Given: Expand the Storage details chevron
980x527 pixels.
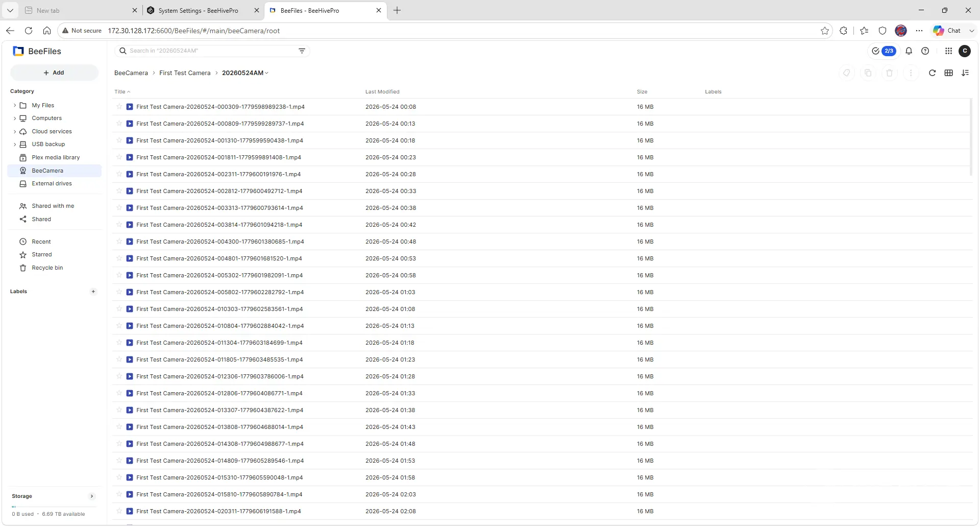Looking at the screenshot, I should coord(92,496).
